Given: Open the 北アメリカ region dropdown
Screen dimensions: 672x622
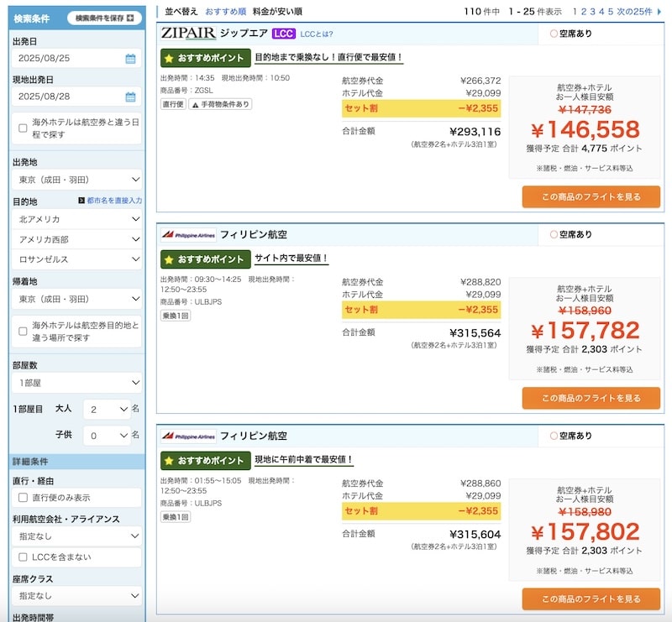Looking at the screenshot, I should pos(76,219).
